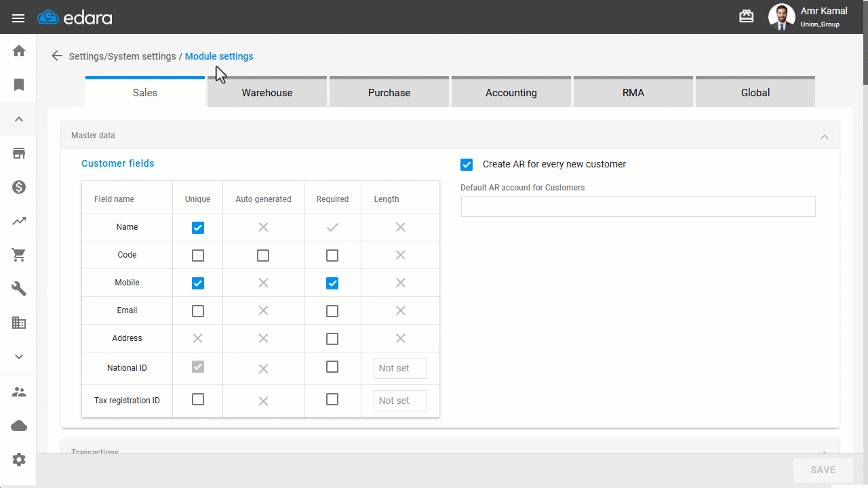Image resolution: width=868 pixels, height=488 pixels.
Task: Uncheck Unique for Mobile field
Action: click(x=198, y=283)
